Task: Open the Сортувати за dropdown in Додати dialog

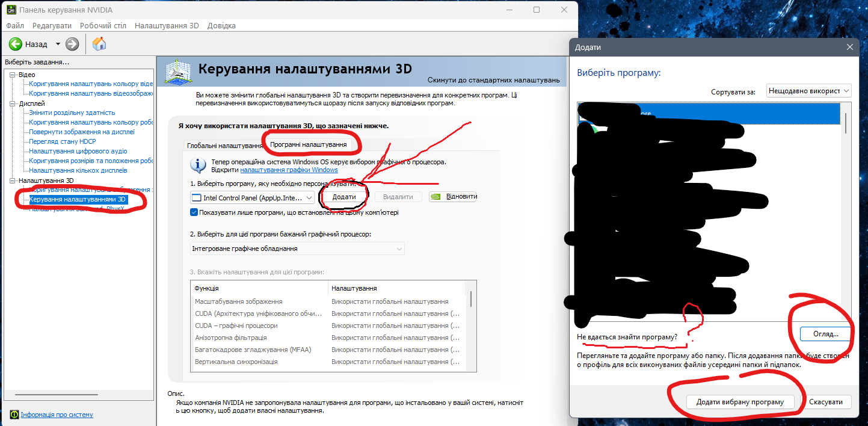Action: pyautogui.click(x=809, y=91)
